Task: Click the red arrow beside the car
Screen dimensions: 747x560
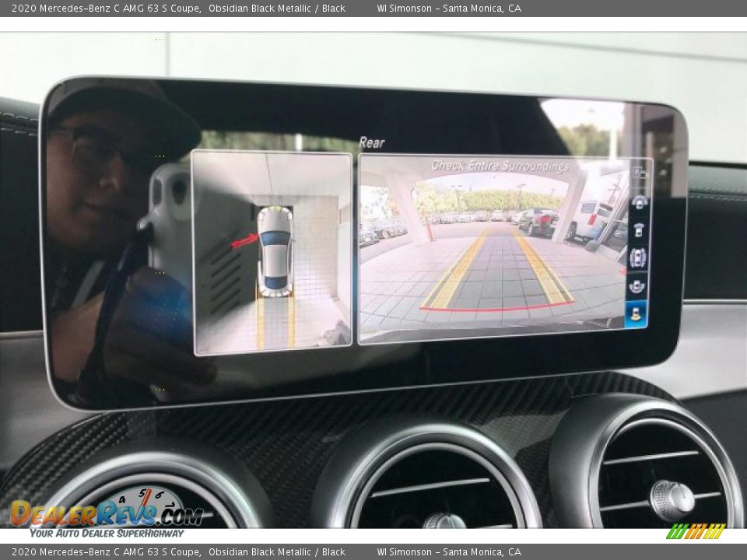Action: [244, 240]
